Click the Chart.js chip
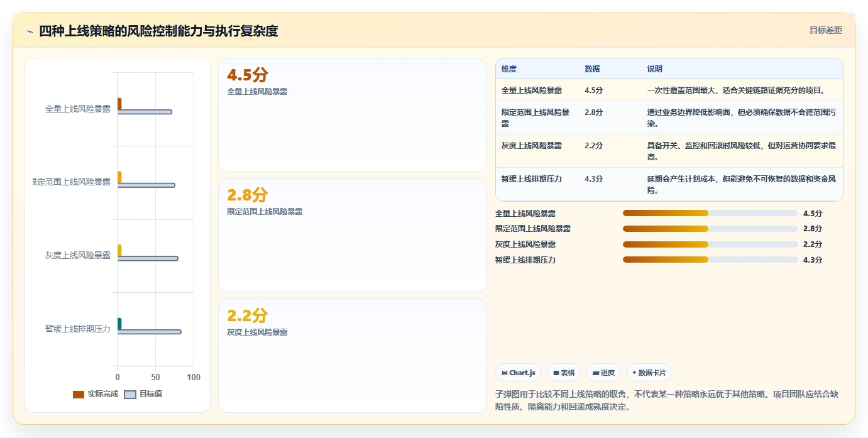 click(519, 373)
